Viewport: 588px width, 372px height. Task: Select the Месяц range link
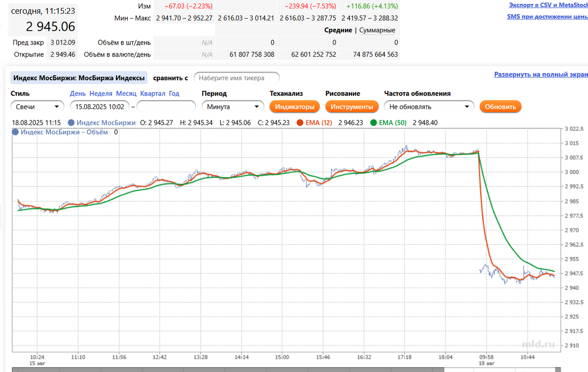click(x=126, y=93)
